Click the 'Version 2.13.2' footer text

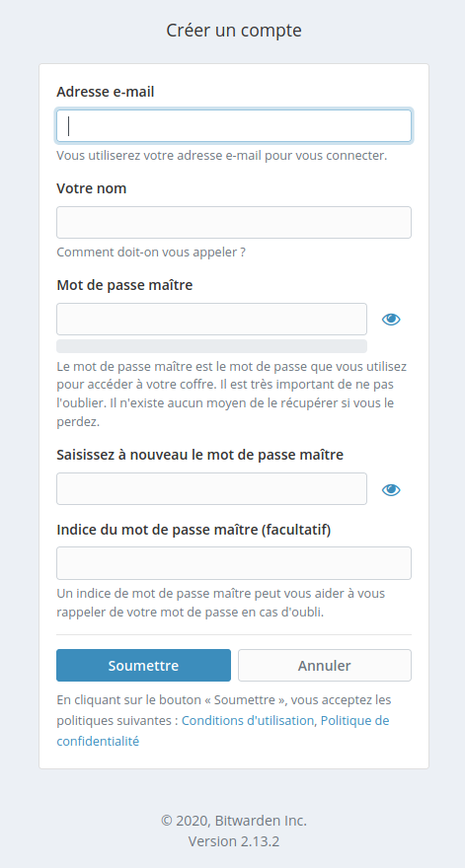234,841
